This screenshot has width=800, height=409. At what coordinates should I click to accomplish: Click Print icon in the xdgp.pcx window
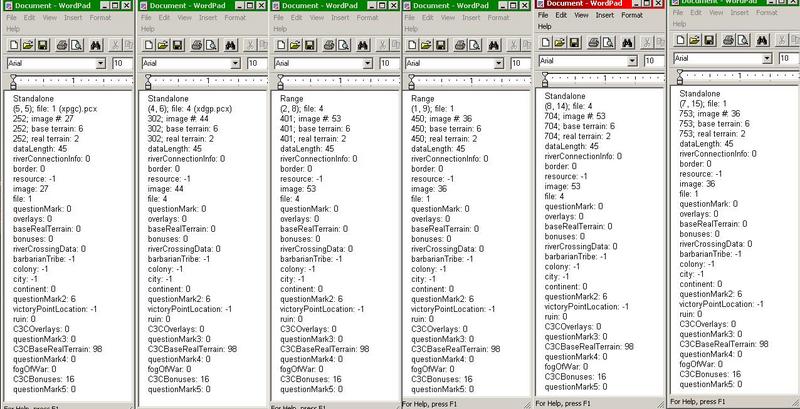click(x=197, y=45)
